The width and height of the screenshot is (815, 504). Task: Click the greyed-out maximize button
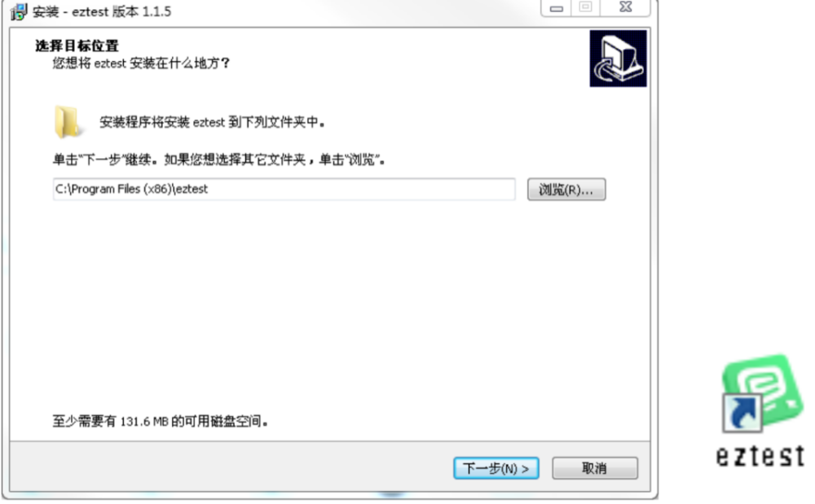click(x=586, y=8)
